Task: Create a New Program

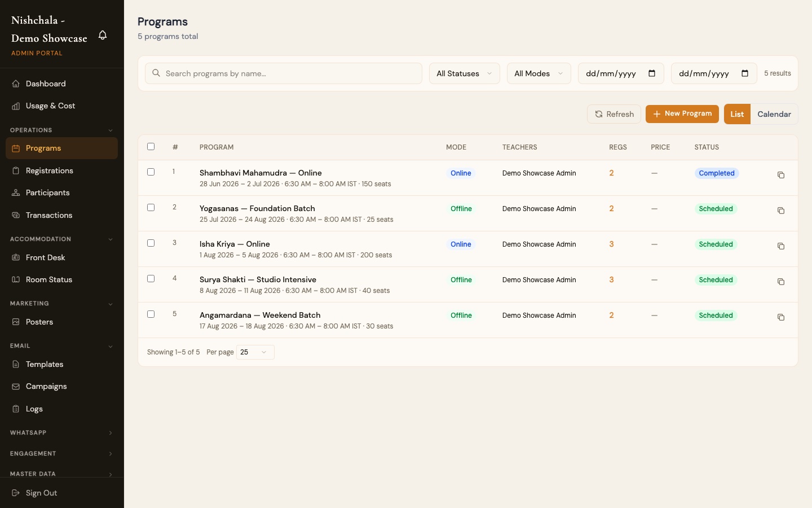Action: coord(682,114)
